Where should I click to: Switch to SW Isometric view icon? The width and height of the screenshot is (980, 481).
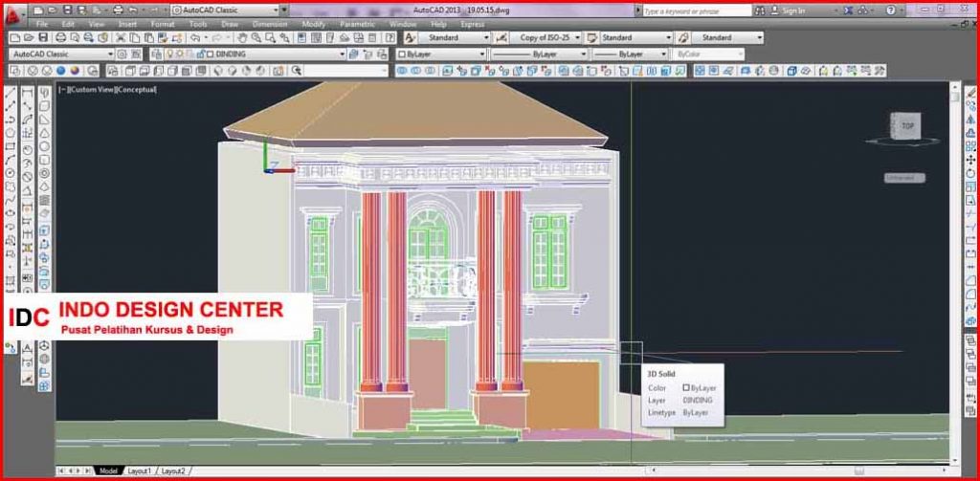coord(217,71)
